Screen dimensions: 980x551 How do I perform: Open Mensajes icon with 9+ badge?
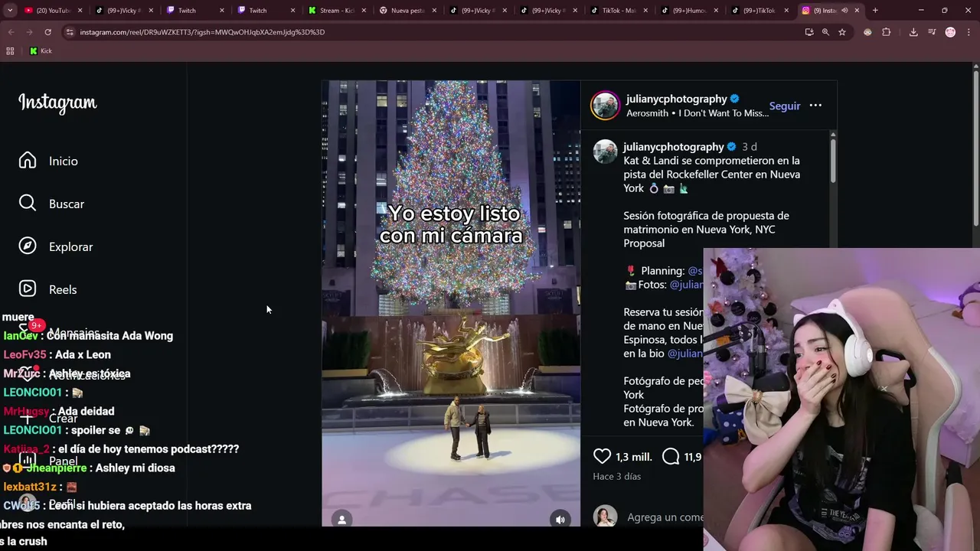[x=28, y=332]
